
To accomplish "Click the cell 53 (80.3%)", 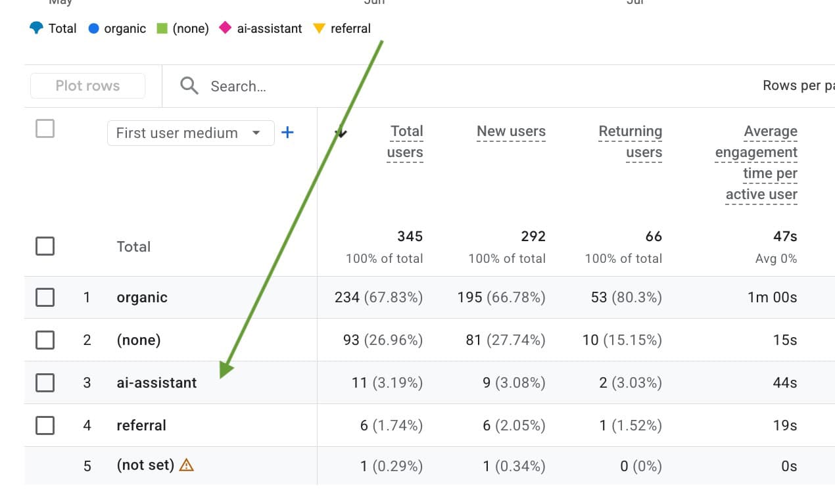I will point(627,298).
